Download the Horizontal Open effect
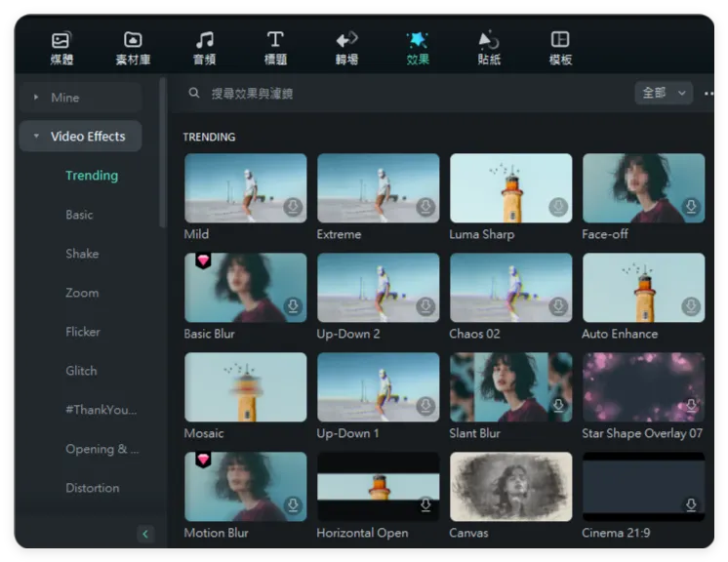 point(425,504)
